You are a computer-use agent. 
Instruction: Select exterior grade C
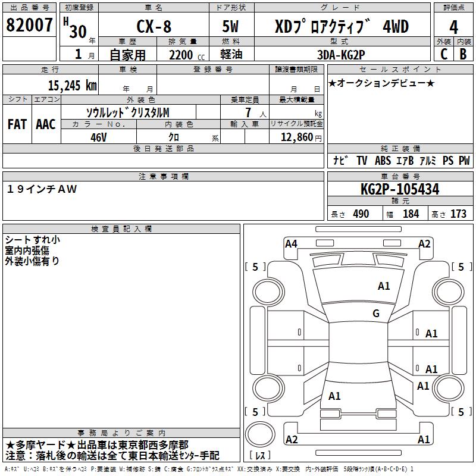(444, 54)
